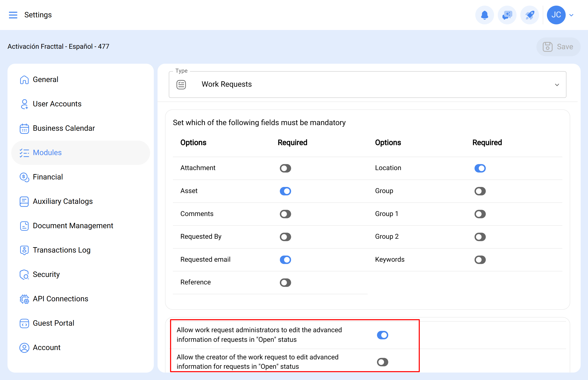Select Financial in the sidebar

pos(48,177)
